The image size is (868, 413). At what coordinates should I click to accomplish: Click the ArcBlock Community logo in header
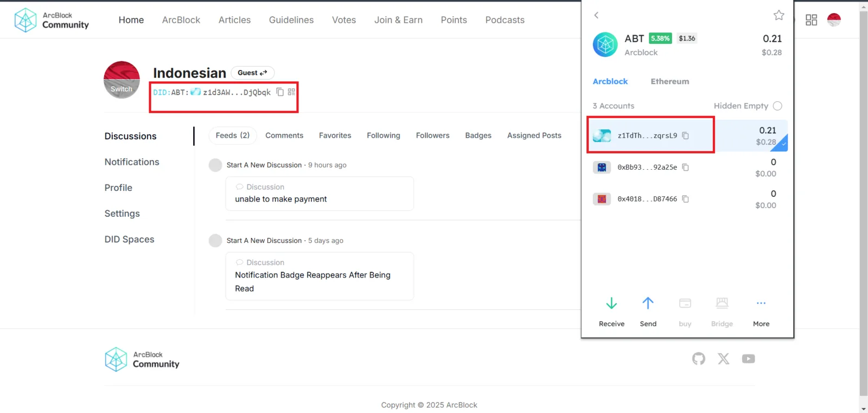coord(52,20)
